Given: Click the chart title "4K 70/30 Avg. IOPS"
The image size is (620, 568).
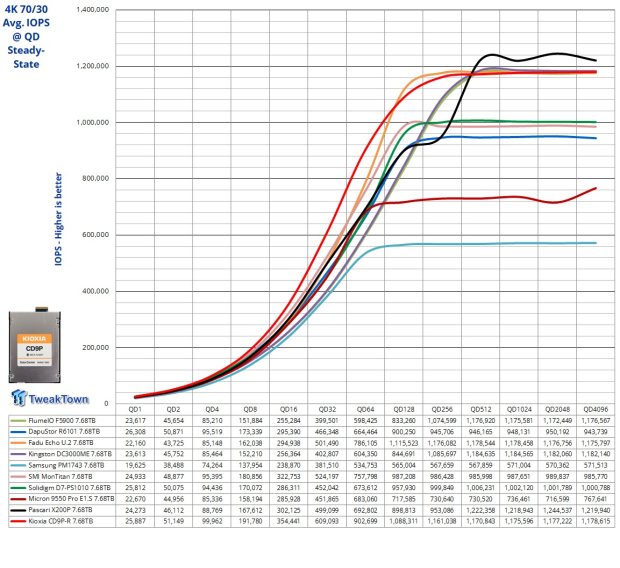Looking at the screenshot, I should pos(26,16).
